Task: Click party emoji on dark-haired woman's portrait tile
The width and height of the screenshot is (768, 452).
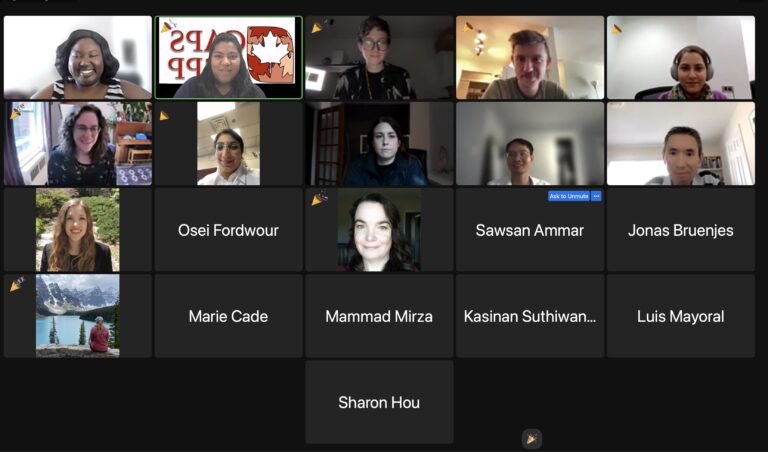Action: pyautogui.click(x=319, y=198)
